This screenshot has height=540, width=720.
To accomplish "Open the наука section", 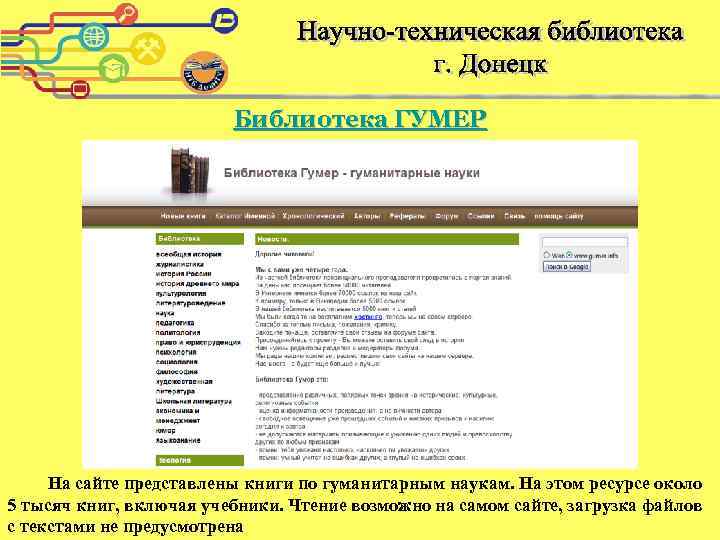I will point(165,313).
